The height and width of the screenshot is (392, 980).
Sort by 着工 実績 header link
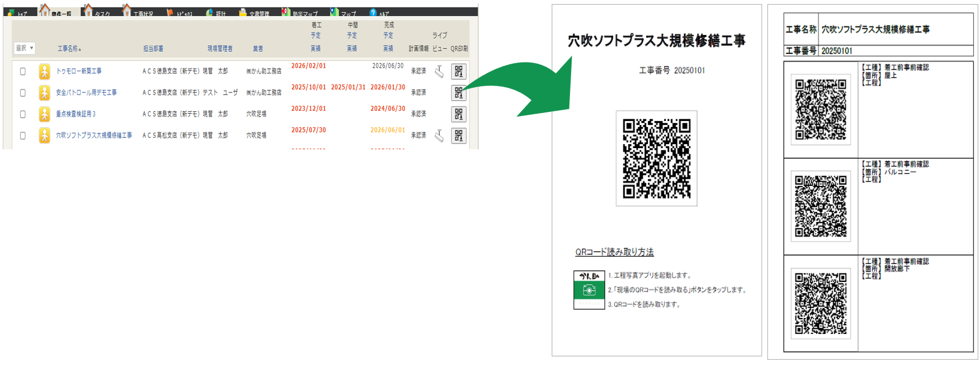(316, 49)
